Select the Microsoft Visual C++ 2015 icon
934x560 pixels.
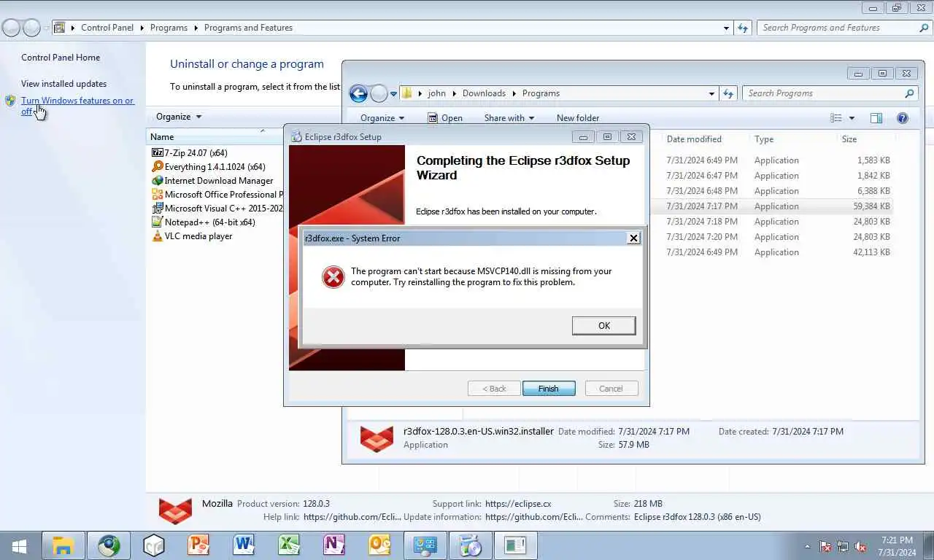(x=158, y=209)
